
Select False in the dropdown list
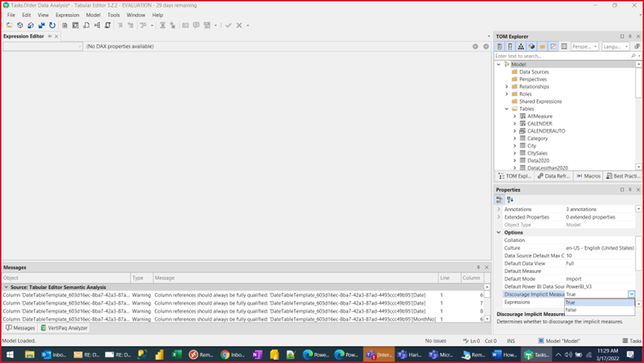600,310
